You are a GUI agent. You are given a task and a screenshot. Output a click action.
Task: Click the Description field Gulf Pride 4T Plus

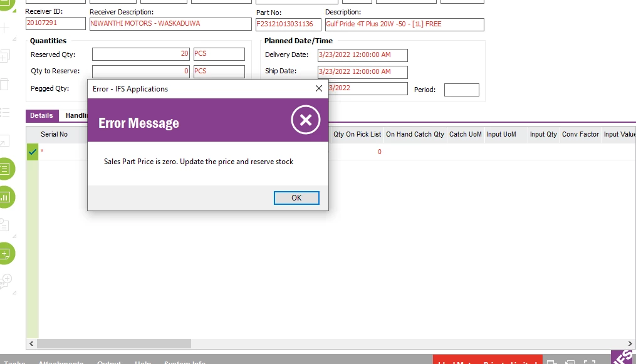(x=404, y=24)
